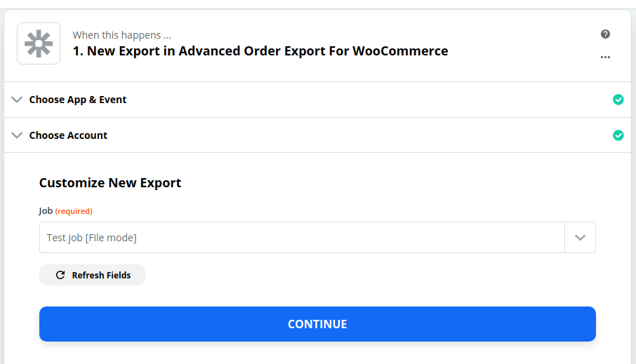The image size is (636, 364).
Task: Click the Zapier app logo icon
Action: click(39, 43)
